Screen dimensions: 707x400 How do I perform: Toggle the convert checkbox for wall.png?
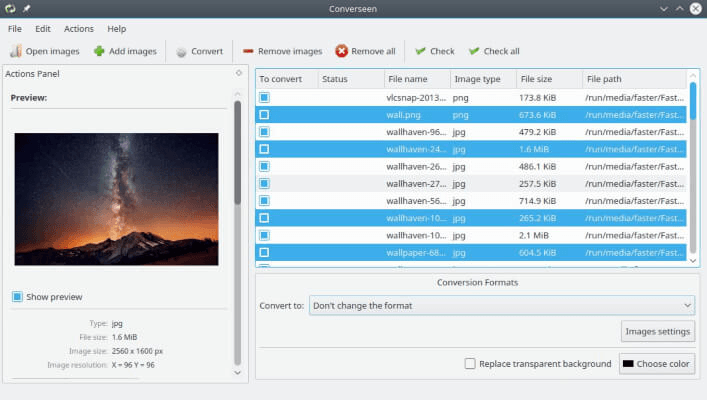pos(264,115)
